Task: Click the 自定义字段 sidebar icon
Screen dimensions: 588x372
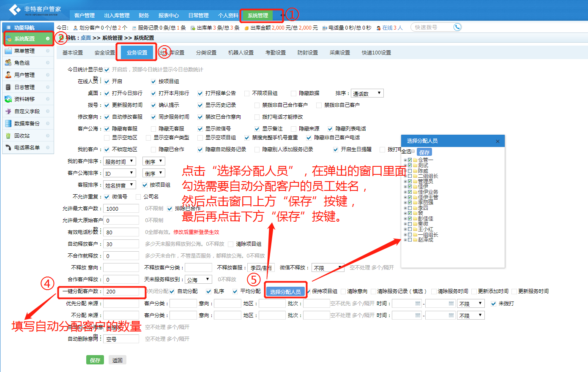Action: [x=8, y=111]
